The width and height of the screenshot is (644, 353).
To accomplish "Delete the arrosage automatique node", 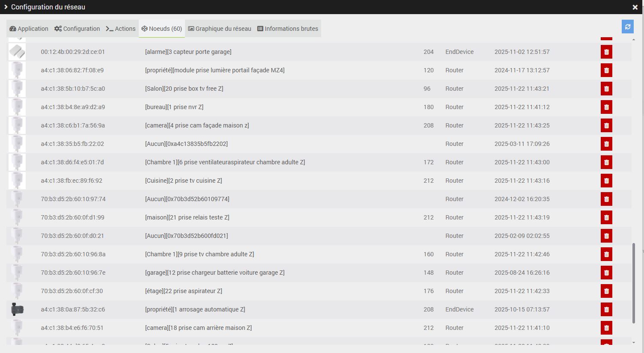I will [606, 309].
